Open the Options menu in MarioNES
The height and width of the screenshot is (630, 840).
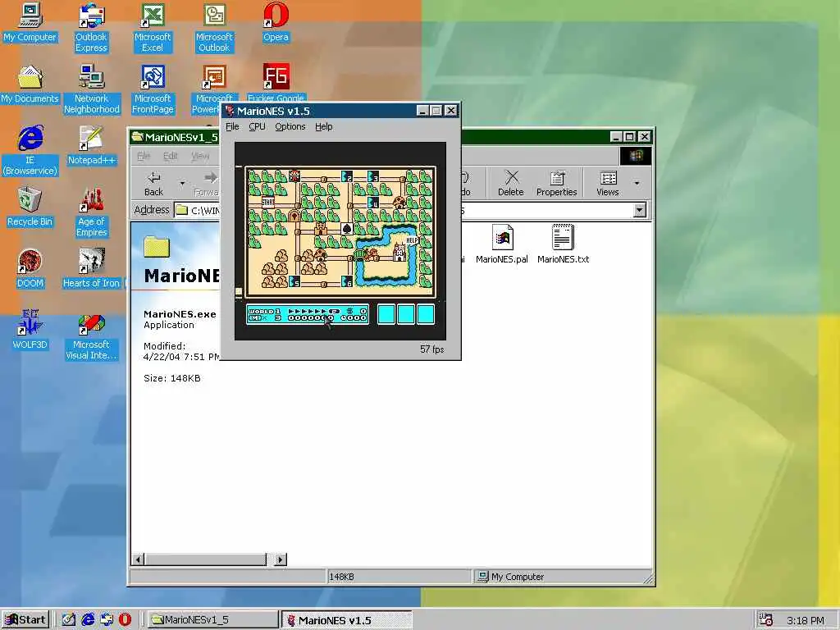tap(290, 126)
